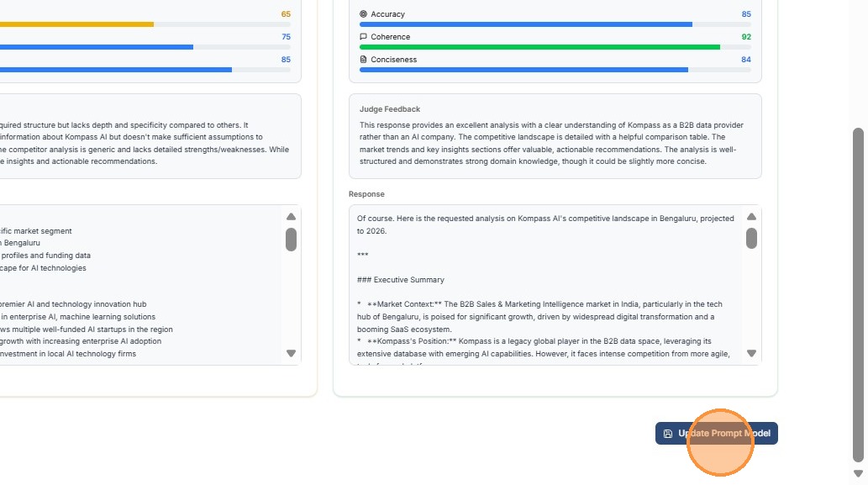Click the Update Prompt Model button
The image size is (868, 485).
pos(717,434)
